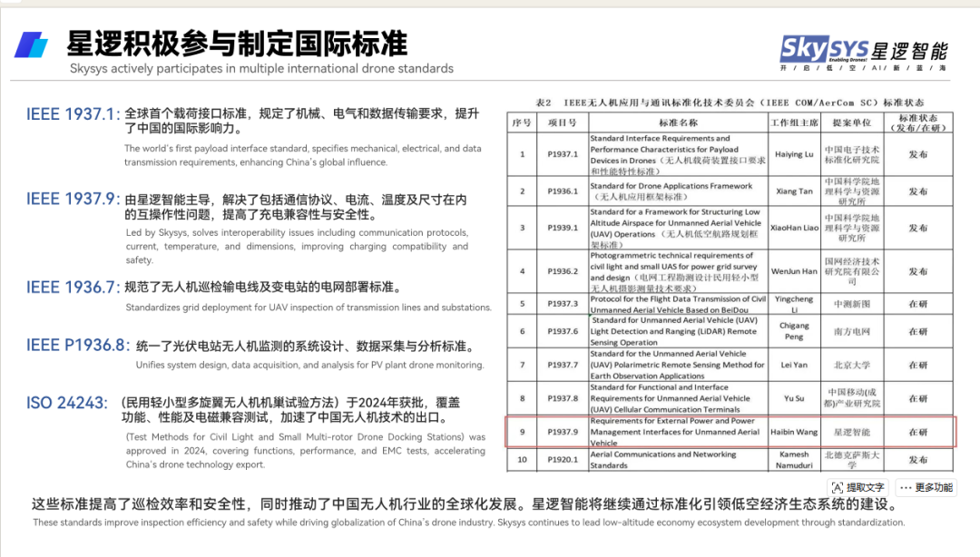
Task: Click the heading 'IEEE 1937.1:'
Action: 73,114
